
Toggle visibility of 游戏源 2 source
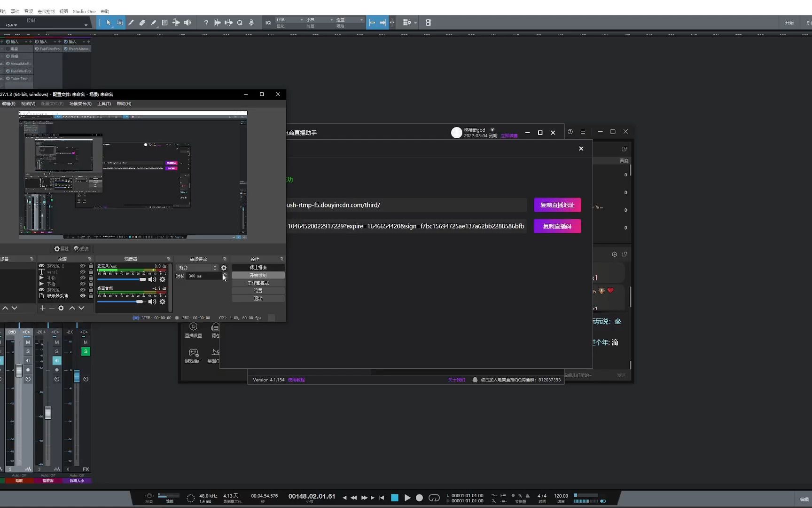[83, 266]
